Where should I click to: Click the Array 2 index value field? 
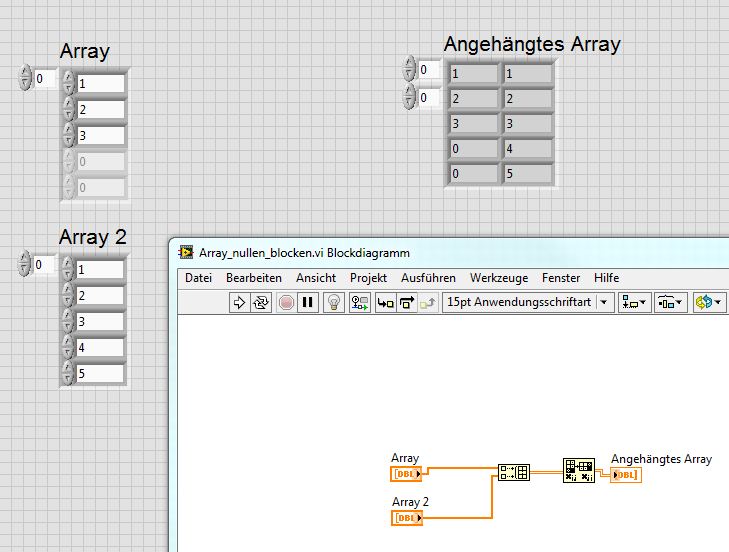click(x=44, y=265)
